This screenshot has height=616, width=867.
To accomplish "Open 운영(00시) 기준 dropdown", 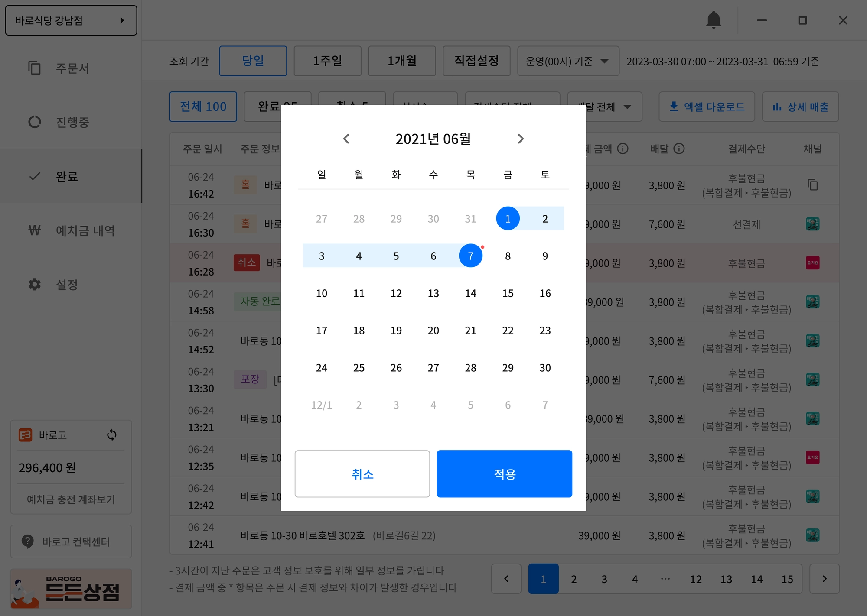I will click(x=568, y=61).
